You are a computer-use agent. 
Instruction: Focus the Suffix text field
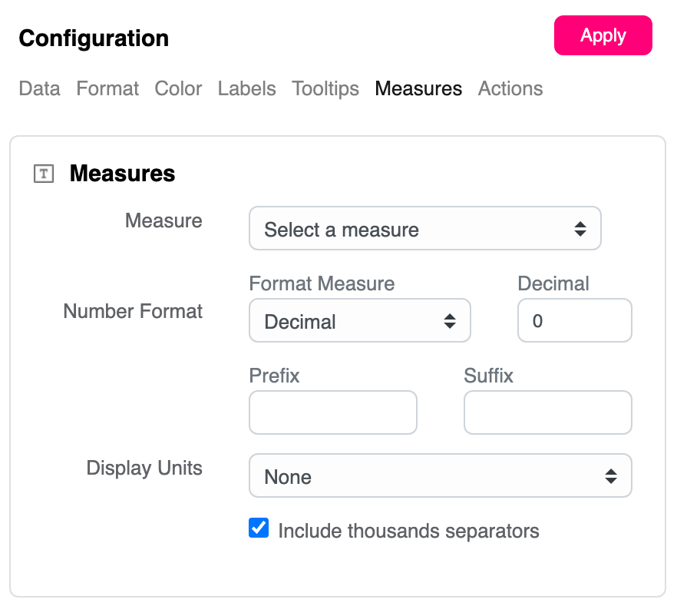point(547,413)
